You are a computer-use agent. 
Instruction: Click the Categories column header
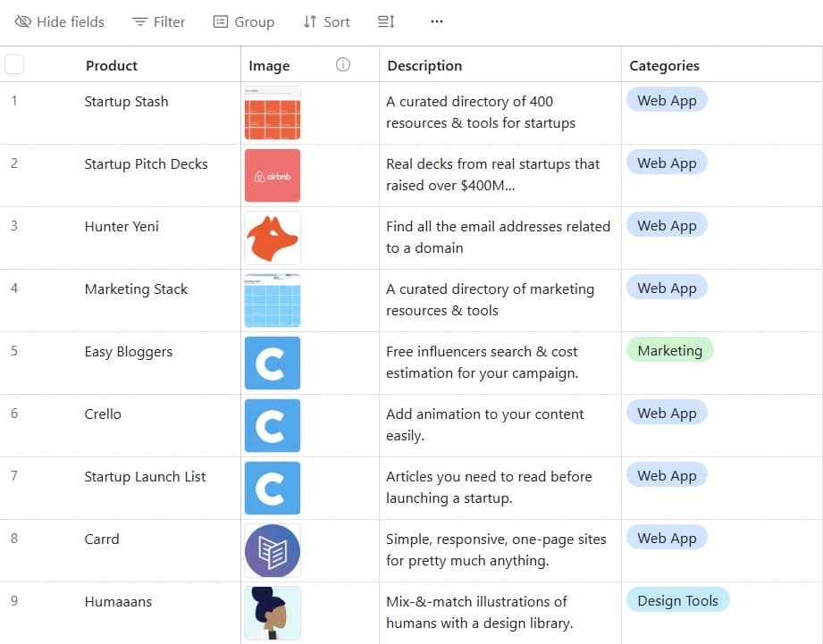pyautogui.click(x=664, y=65)
